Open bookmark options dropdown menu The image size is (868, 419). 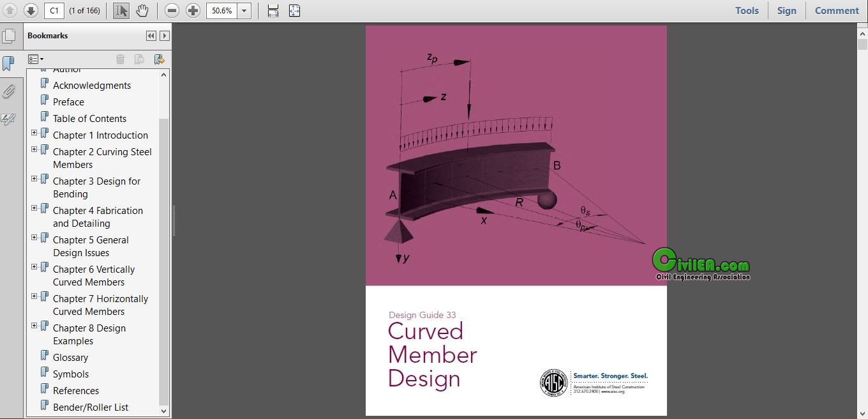(x=36, y=59)
